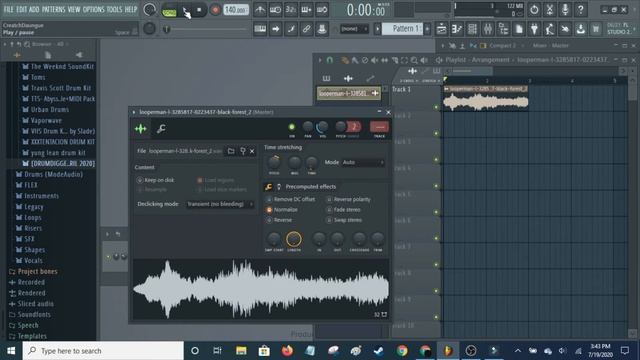Open the PATTERNS menu
640x360 pixels.
click(x=53, y=9)
